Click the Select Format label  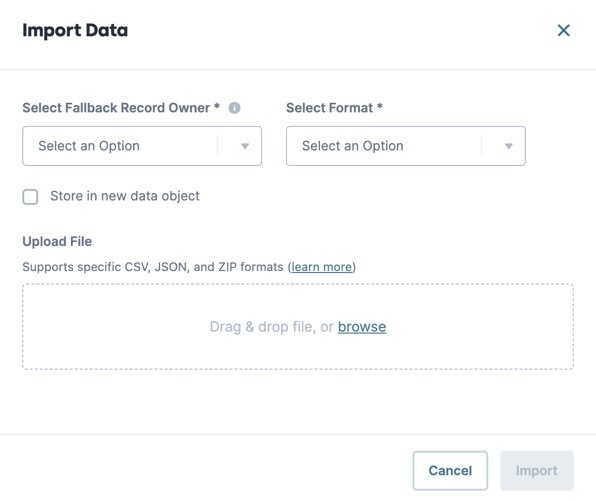(334, 108)
